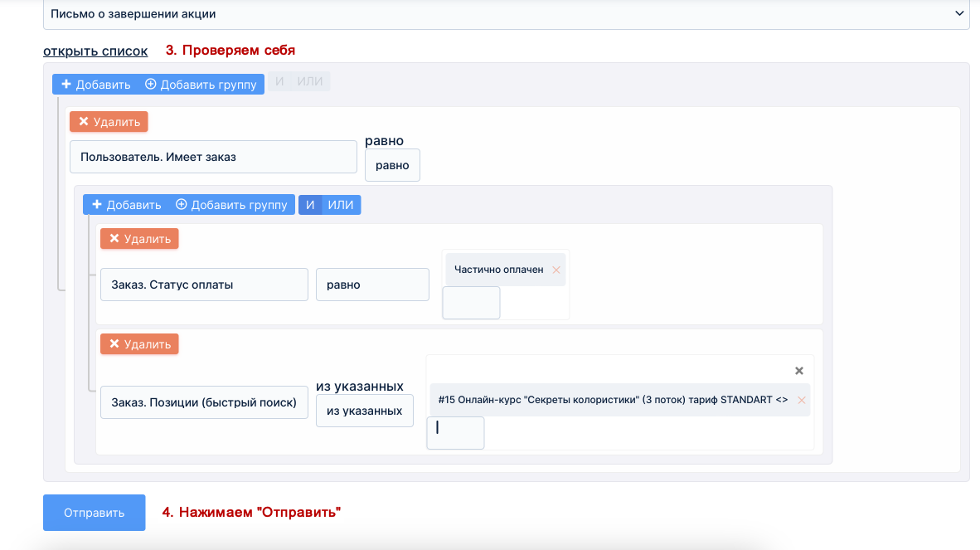This screenshot has width=980, height=550.
Task: Add a nested group inside the order group
Action: click(x=231, y=205)
